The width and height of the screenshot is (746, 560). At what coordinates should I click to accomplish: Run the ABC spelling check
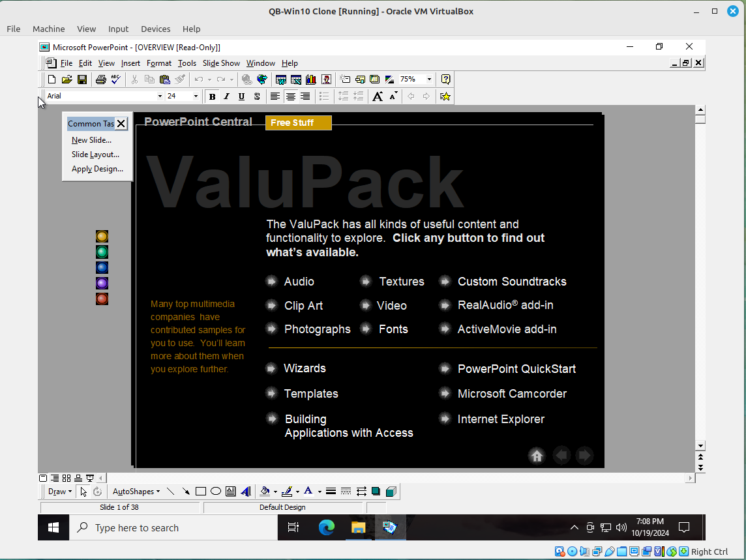[116, 80]
